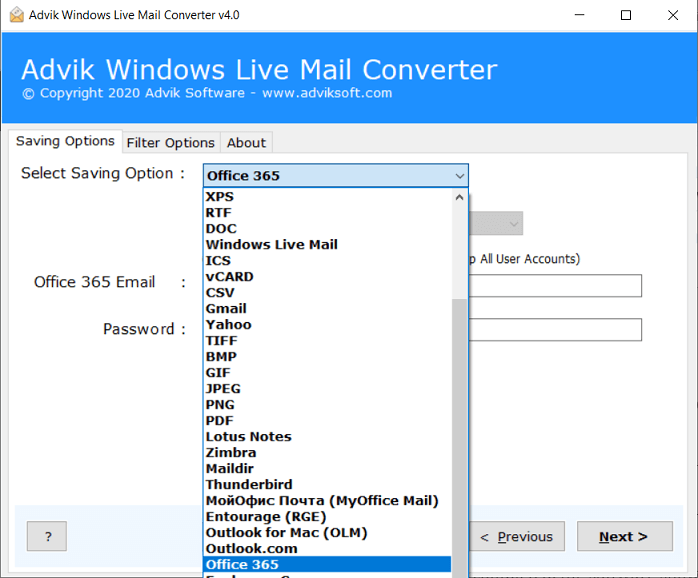Pick МойОфис Почта (MyOffice Mail) option
Image resolution: width=698 pixels, height=578 pixels.
[x=327, y=501]
